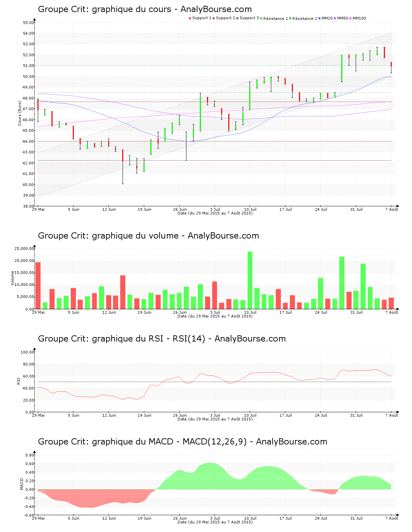Click the 55.00 price axis value
The image size is (412, 532).
click(28, 23)
